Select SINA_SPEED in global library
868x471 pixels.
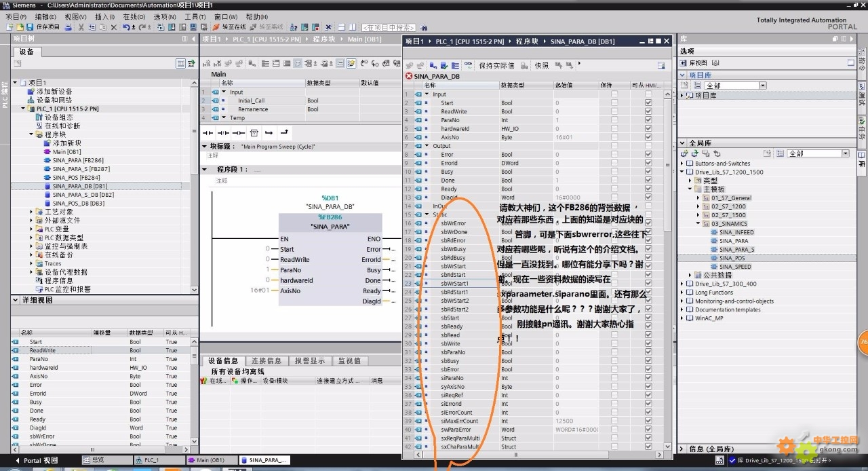point(735,267)
